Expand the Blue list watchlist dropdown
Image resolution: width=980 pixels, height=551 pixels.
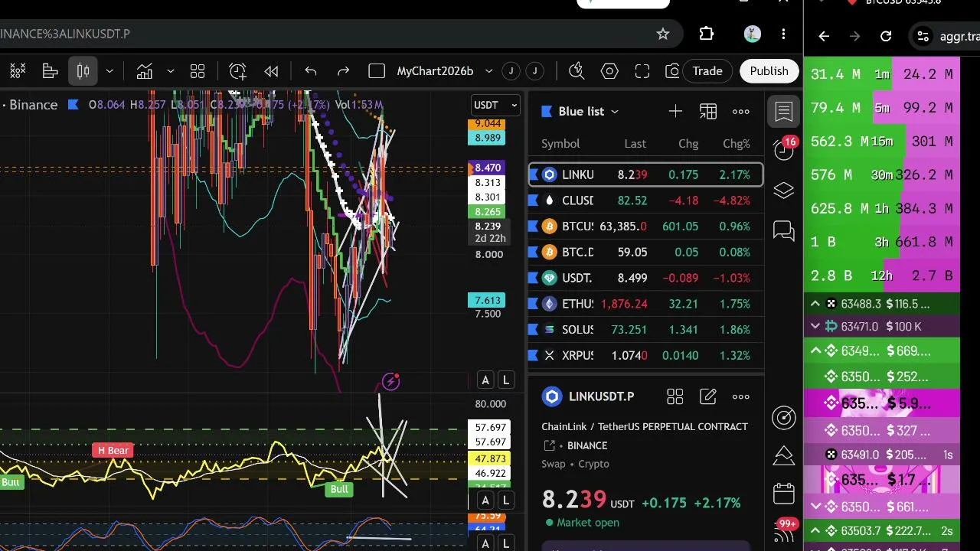click(589, 112)
